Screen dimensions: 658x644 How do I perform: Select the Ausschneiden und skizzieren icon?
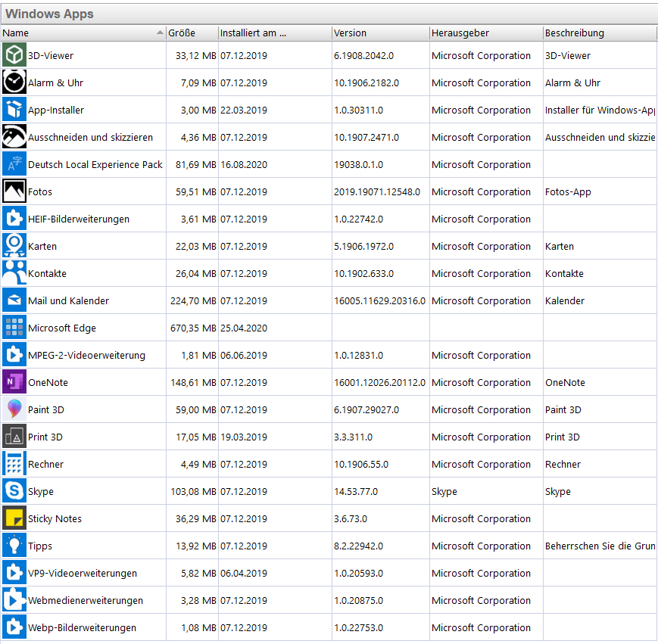(14, 137)
